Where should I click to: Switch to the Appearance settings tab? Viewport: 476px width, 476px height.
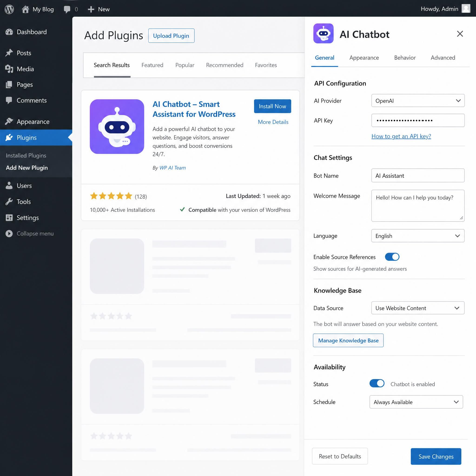[364, 58]
